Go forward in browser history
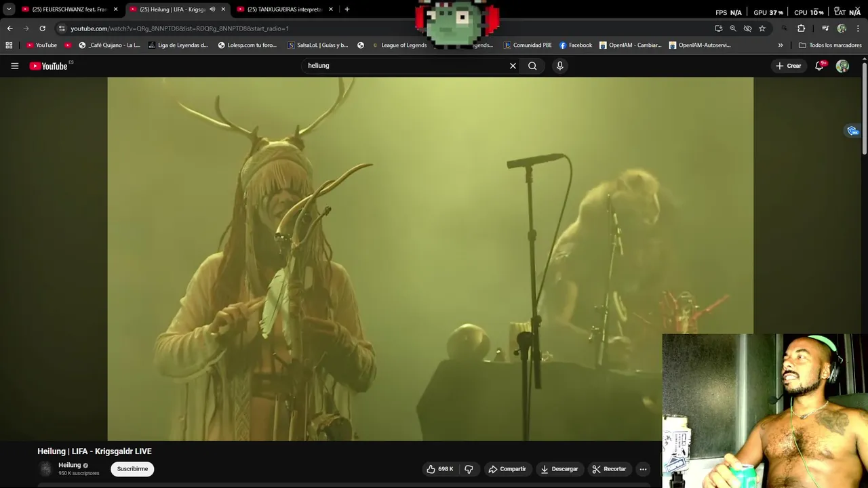This screenshot has height=488, width=868. 26,28
